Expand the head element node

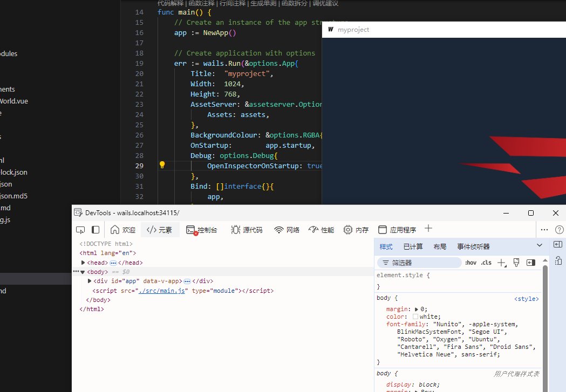tap(83, 263)
